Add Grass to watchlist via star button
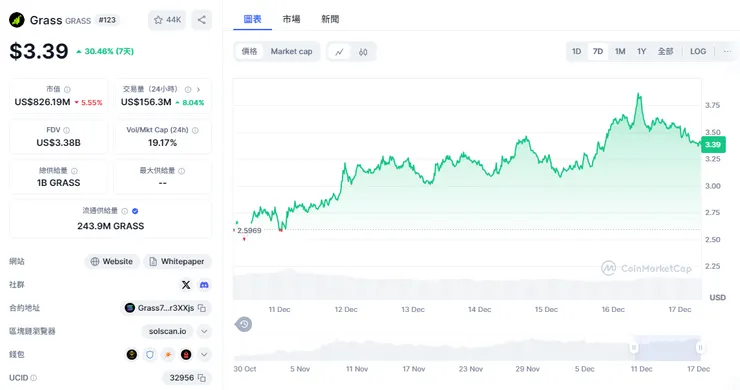Screen dimensions: 740x390 coord(167,20)
